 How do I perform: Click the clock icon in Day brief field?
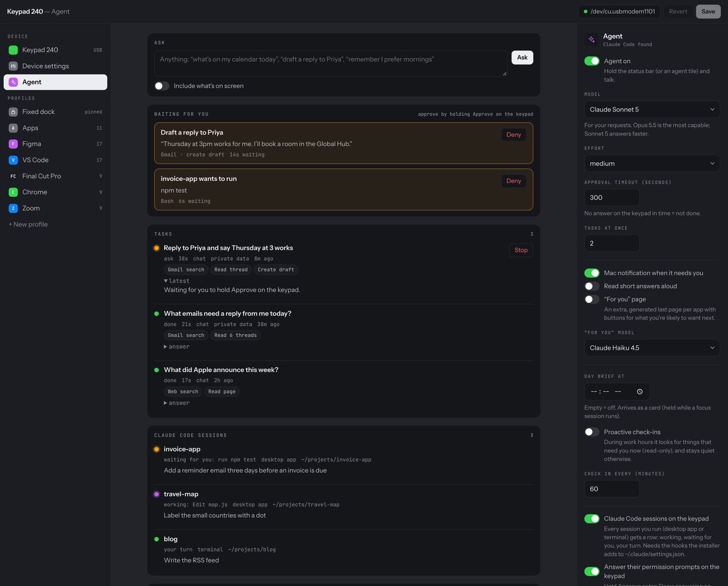[x=640, y=391]
